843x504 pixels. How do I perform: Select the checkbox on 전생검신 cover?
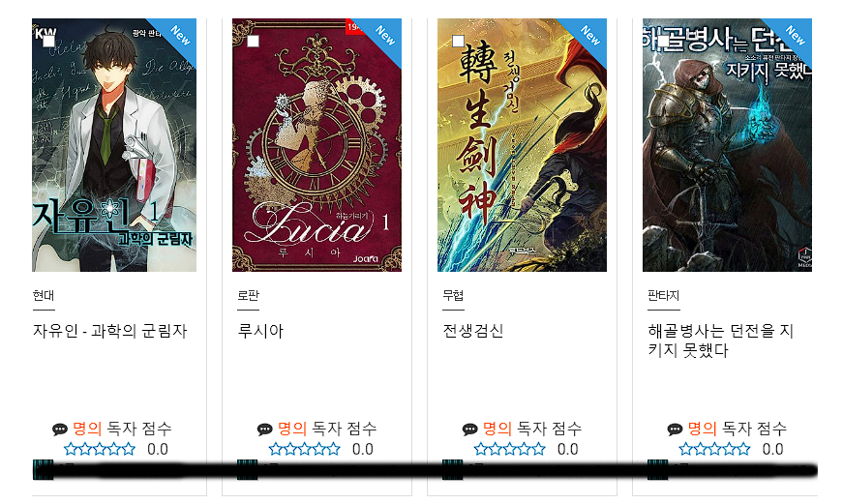click(x=458, y=42)
